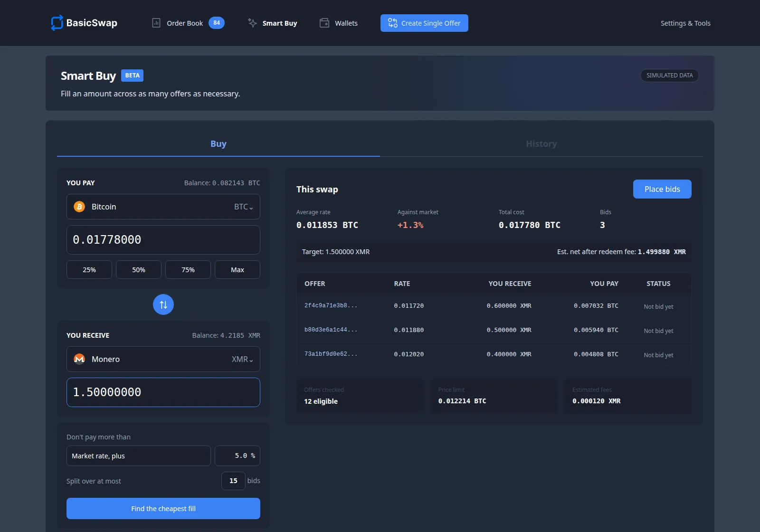Click the Monero coin icon
The image size is (760, 532).
click(79, 359)
